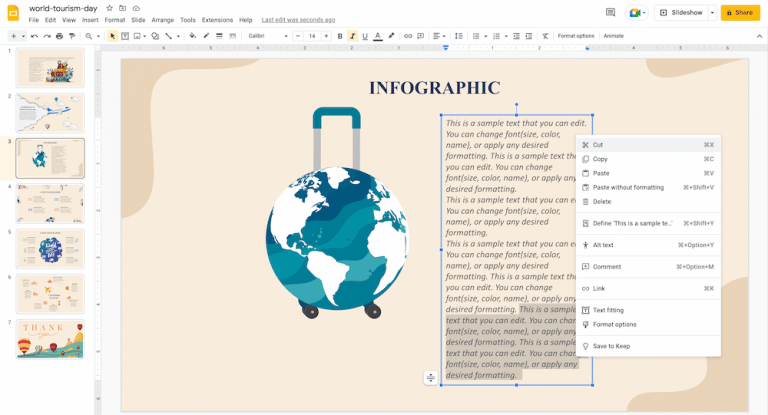Click the print icon
Image resolution: width=768 pixels, height=415 pixels.
tap(59, 36)
